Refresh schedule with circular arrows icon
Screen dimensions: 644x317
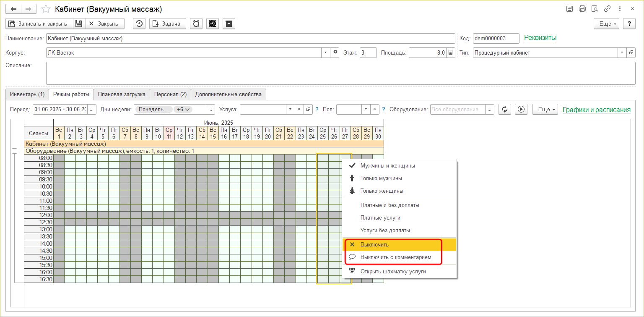click(x=505, y=109)
